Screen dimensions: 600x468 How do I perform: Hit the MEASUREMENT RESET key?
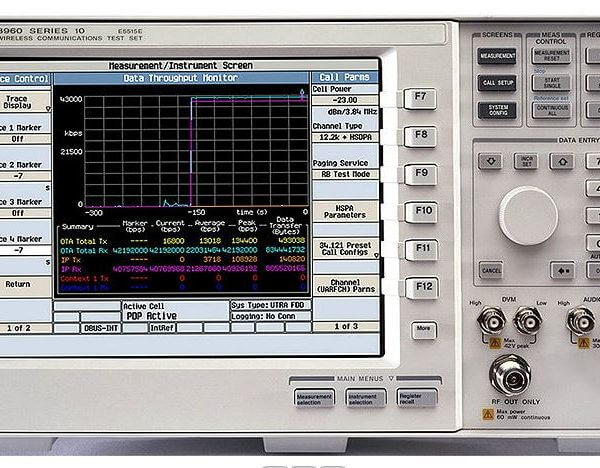[x=551, y=56]
